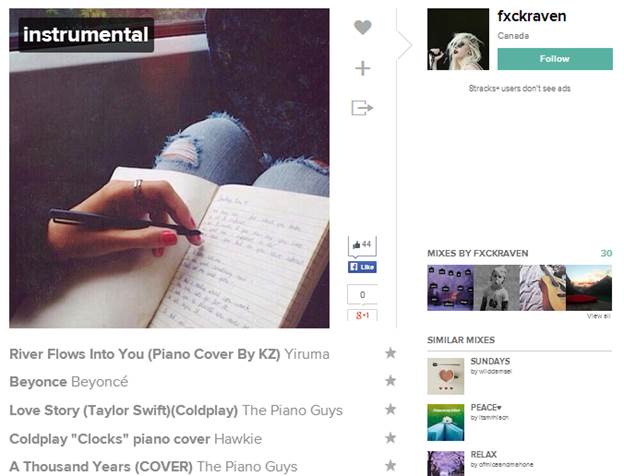Star the A Thousand Years cover track
Image resolution: width=624 pixels, height=476 pixels.
pyautogui.click(x=391, y=465)
